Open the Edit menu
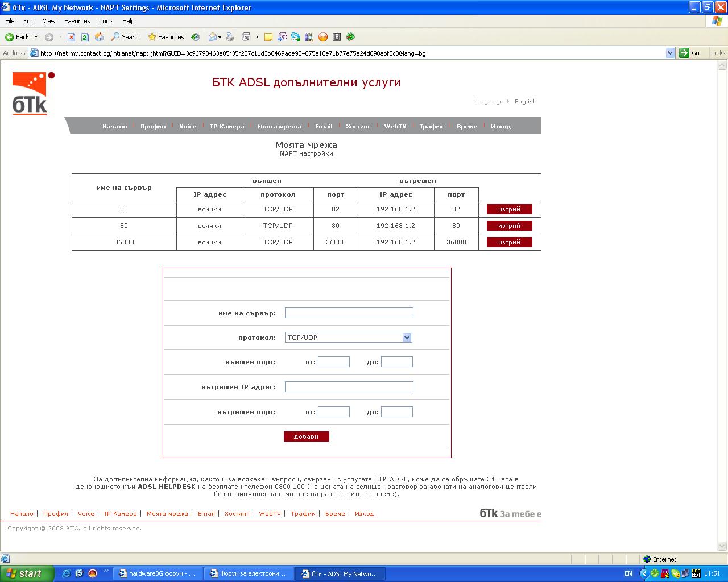The image size is (728, 582). pyautogui.click(x=28, y=21)
